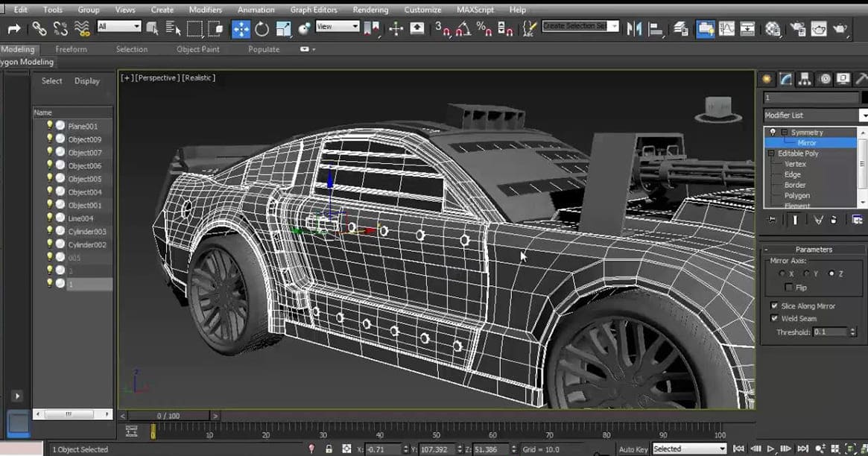Open the Mirror tool in toolbar
Image resolution: width=868 pixels, height=456 pixels.
634,29
